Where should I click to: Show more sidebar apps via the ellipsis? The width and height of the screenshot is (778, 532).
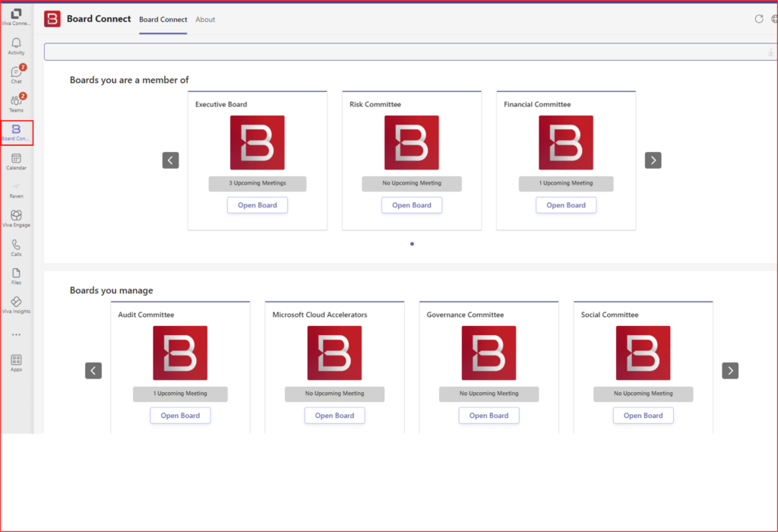[x=15, y=333]
